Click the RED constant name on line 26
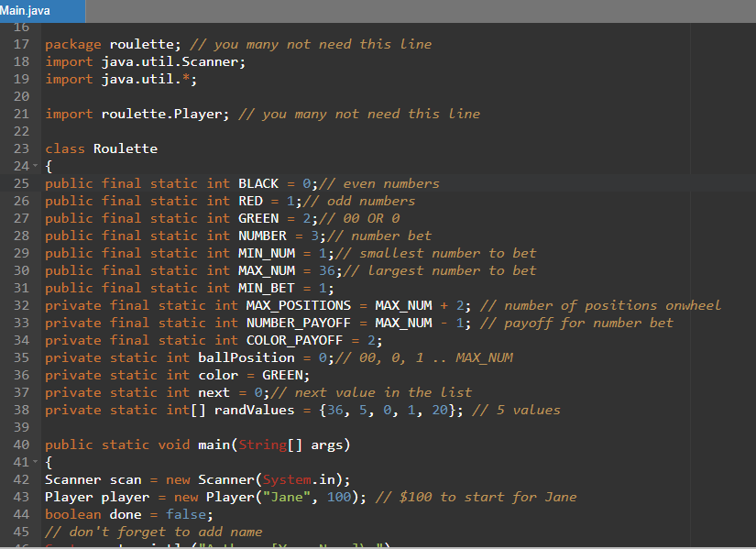756x549 pixels. pos(250,201)
